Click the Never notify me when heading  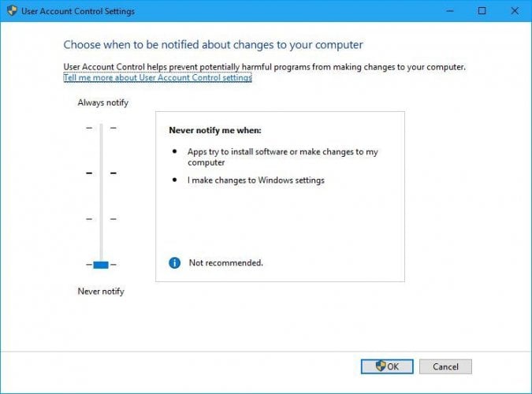coord(215,130)
